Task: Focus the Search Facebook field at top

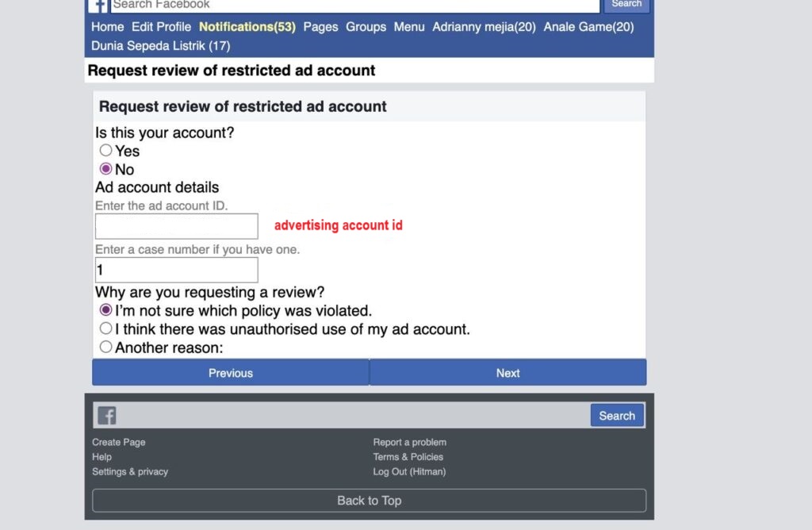Action: tap(355, 6)
